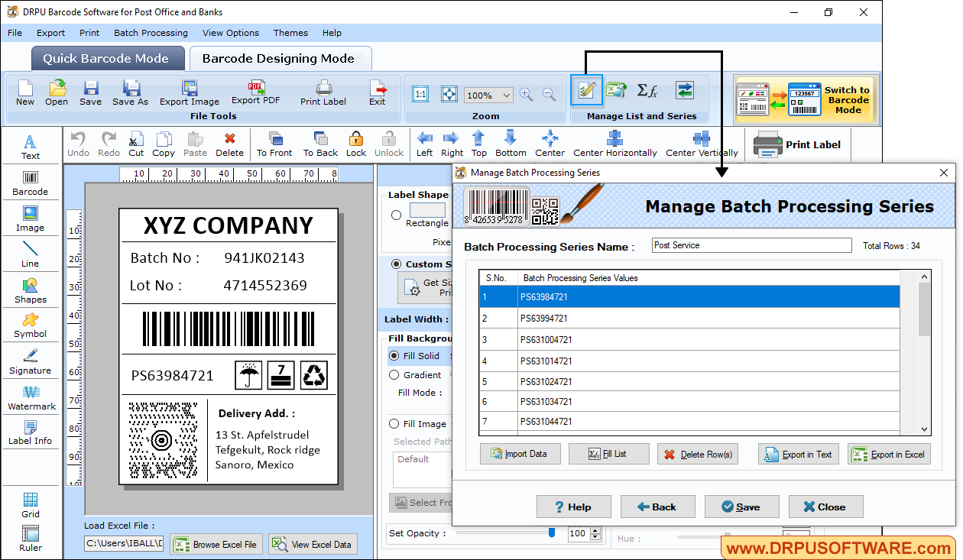This screenshot has width=963, height=560.
Task: Select the Barcode tool from left sidebar
Action: (x=31, y=182)
